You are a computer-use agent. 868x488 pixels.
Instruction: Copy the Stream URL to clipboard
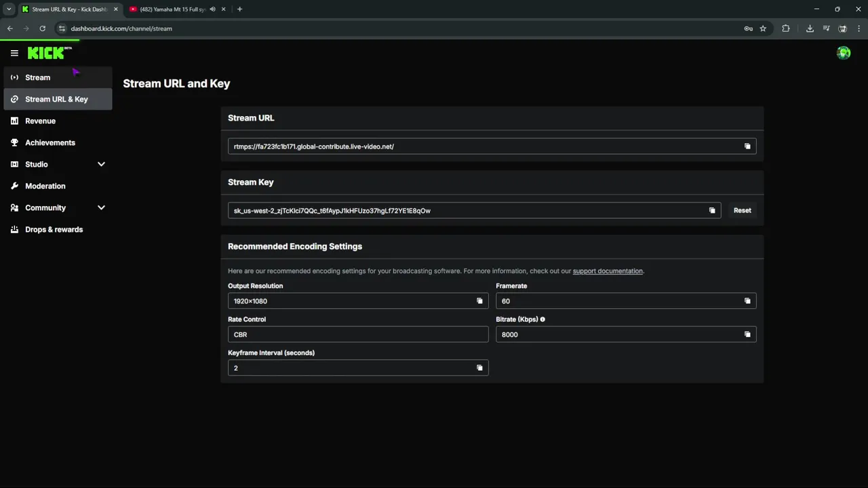click(747, 146)
